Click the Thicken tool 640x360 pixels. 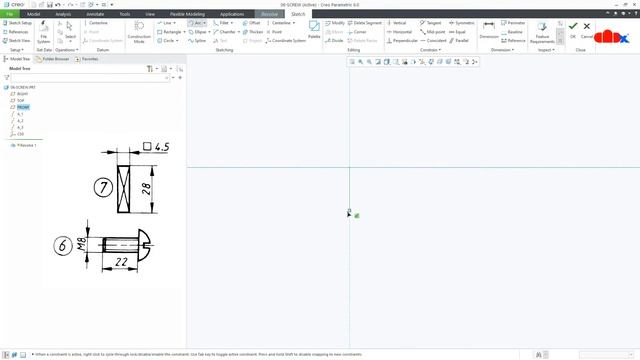[x=253, y=32]
